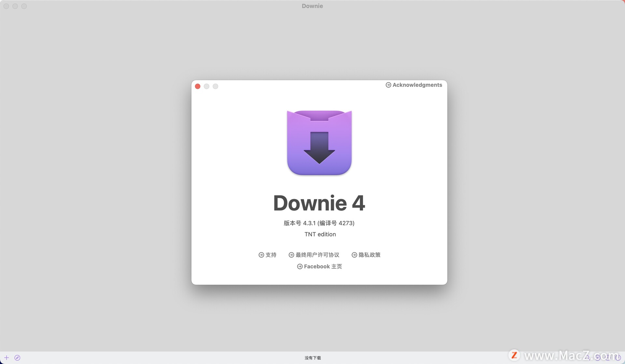
Task: Click the circled X icon in the bottom bar
Action: [x=598, y=357]
